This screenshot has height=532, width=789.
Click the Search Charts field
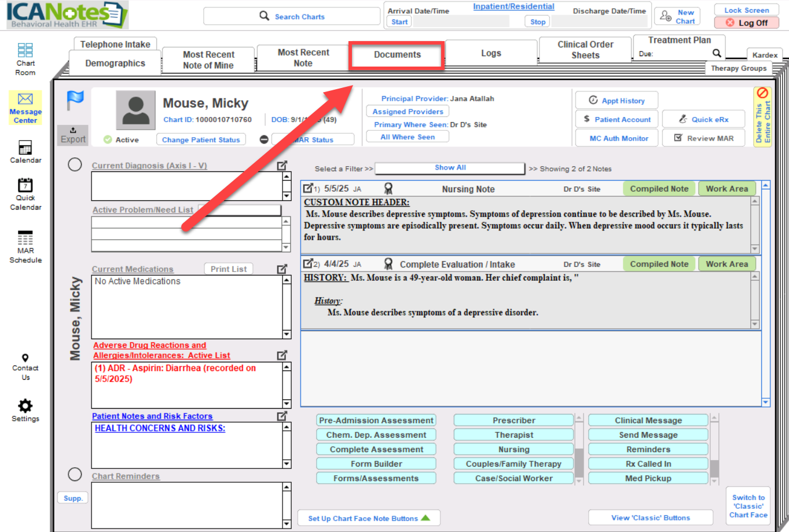pos(292,17)
